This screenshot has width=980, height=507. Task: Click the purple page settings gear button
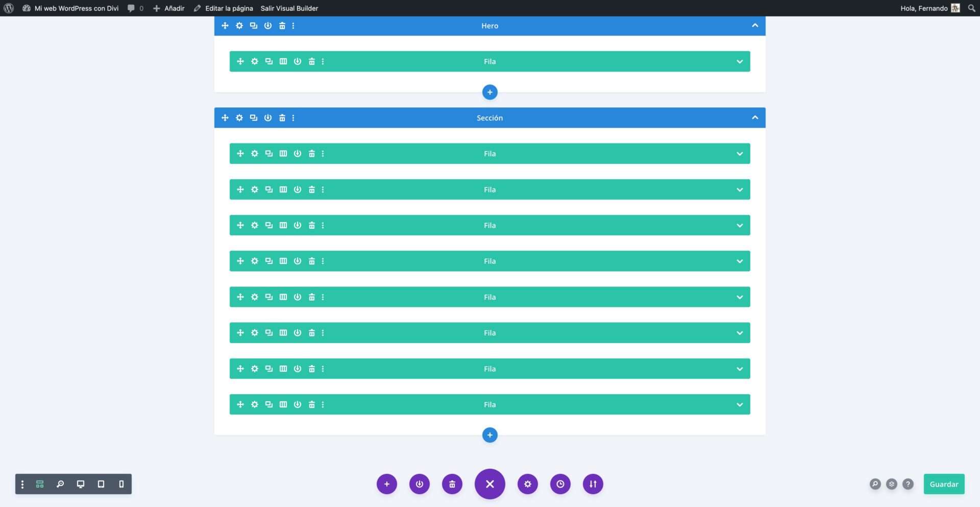[527, 484]
